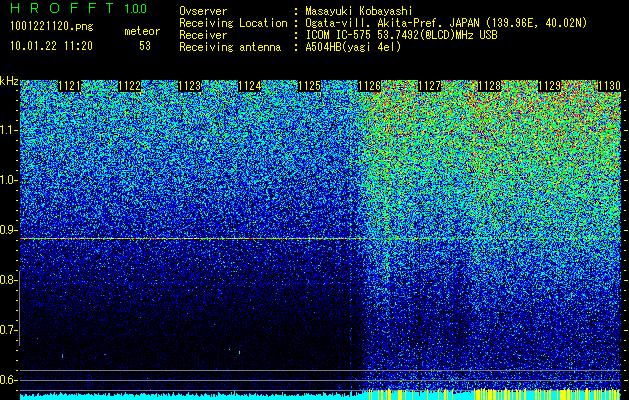Click the A504HB(yagi 4el) antenna text

(353, 47)
